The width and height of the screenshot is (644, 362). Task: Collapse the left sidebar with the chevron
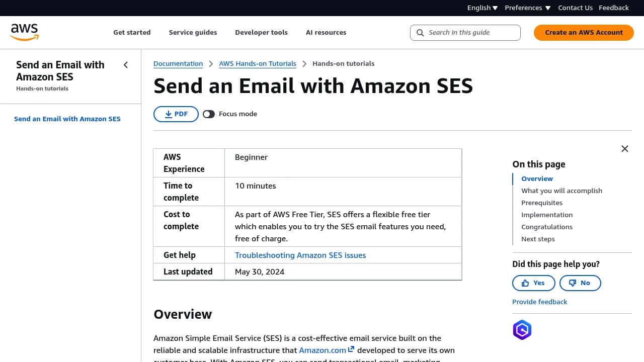[125, 65]
